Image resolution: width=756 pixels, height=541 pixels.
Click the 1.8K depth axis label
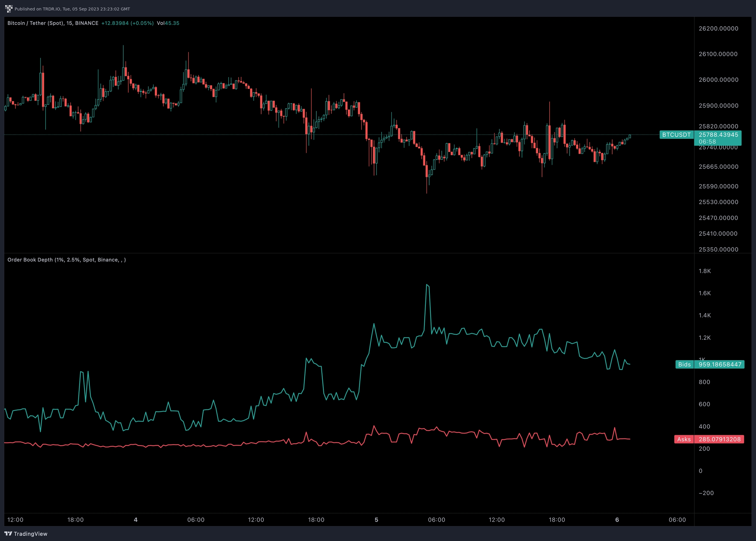704,271
